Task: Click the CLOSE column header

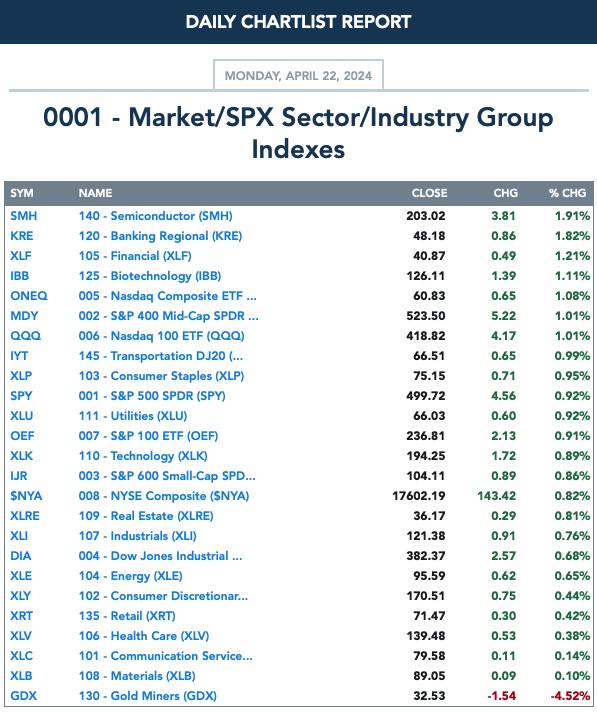Action: [429, 193]
